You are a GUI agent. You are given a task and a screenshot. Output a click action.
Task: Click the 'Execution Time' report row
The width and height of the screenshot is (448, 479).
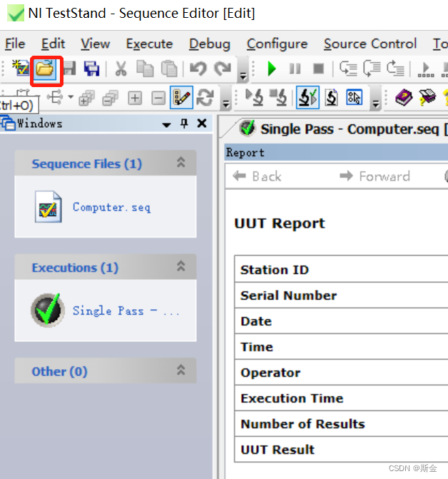[x=341, y=398]
